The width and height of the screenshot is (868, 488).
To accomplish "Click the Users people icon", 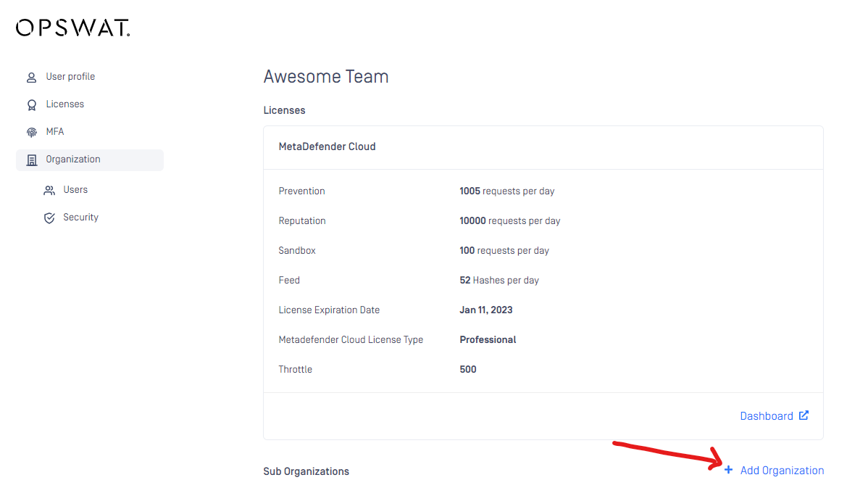I will [x=49, y=191].
